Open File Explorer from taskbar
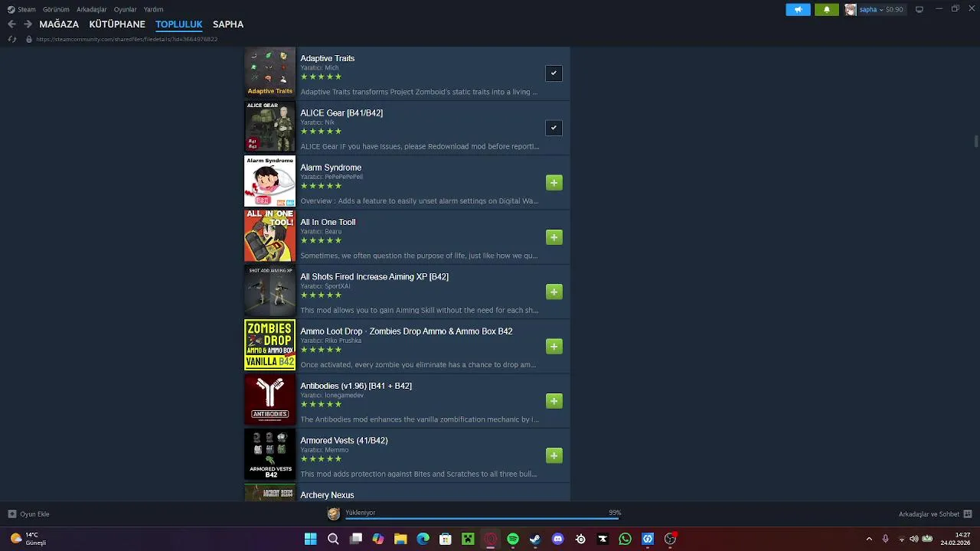 tap(400, 539)
